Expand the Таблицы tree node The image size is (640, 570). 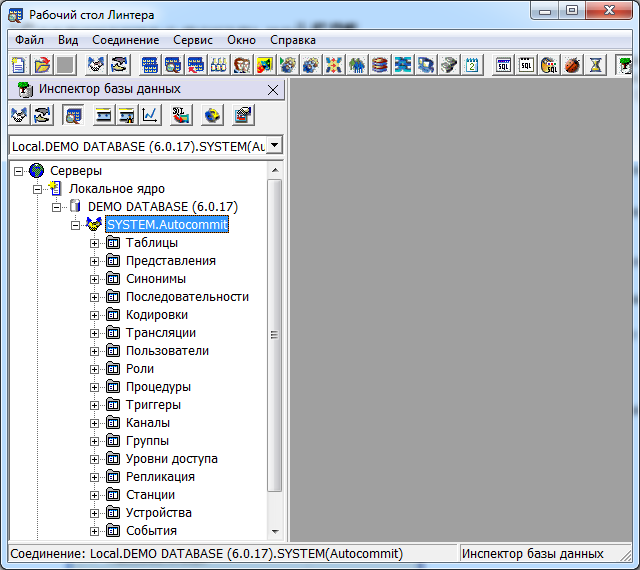(x=95, y=243)
